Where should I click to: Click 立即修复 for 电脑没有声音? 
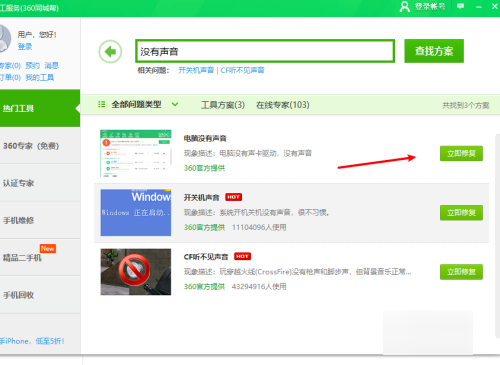[x=461, y=153]
